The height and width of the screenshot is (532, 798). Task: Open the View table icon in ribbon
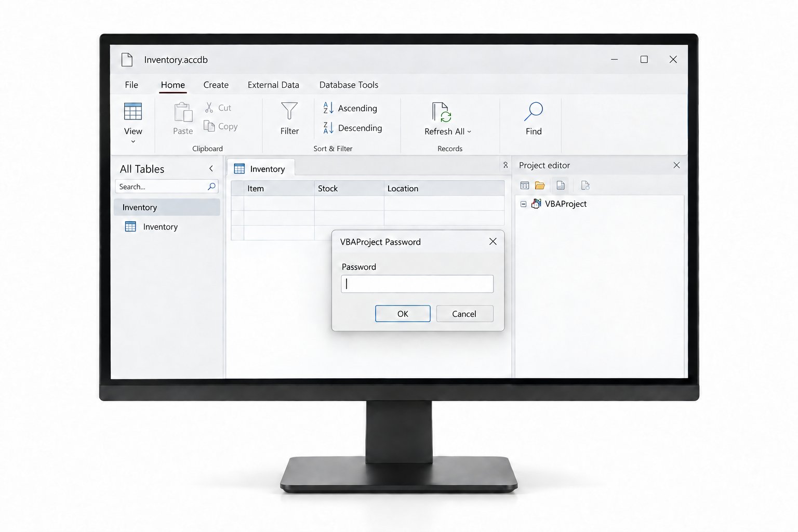[x=133, y=111]
